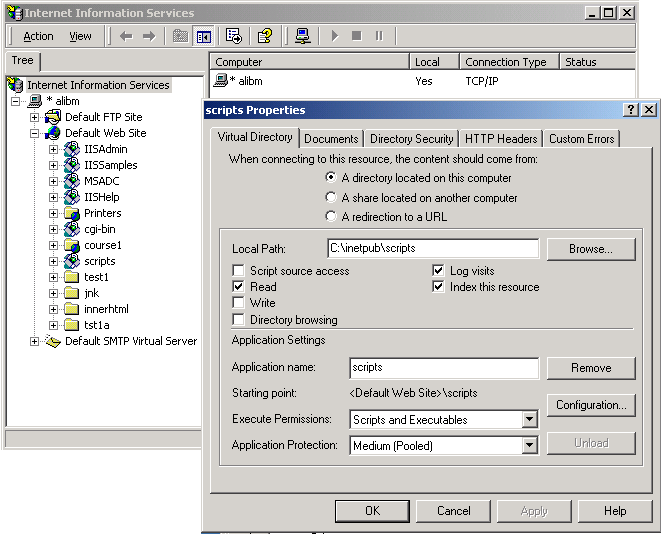
Task: Click the Back arrow toolbar icon
Action: tap(126, 36)
